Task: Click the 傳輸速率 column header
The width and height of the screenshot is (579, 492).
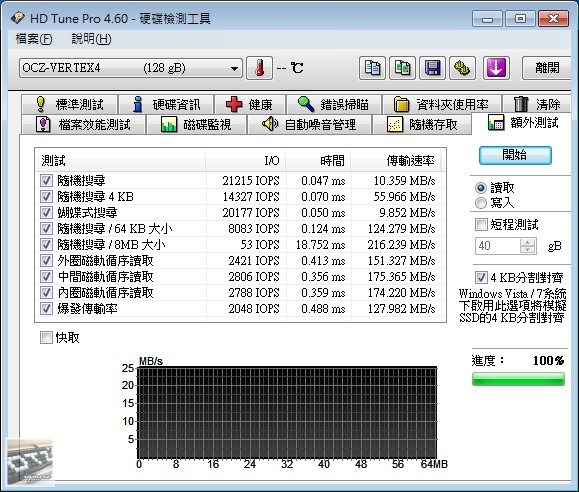Action: coord(396,161)
